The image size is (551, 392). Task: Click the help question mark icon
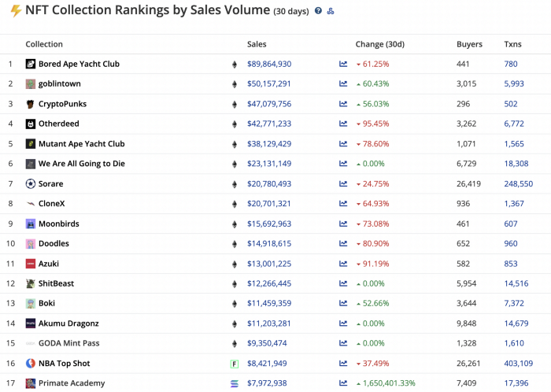(318, 11)
